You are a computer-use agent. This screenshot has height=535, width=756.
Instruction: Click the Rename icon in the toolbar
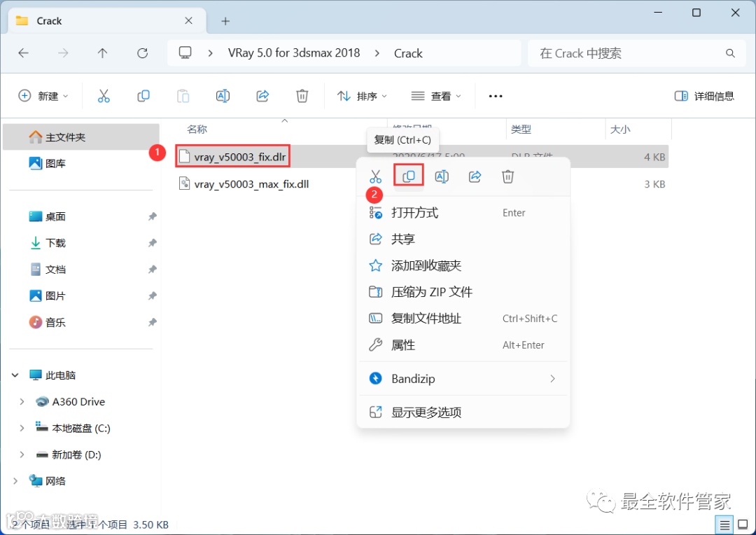pos(223,96)
